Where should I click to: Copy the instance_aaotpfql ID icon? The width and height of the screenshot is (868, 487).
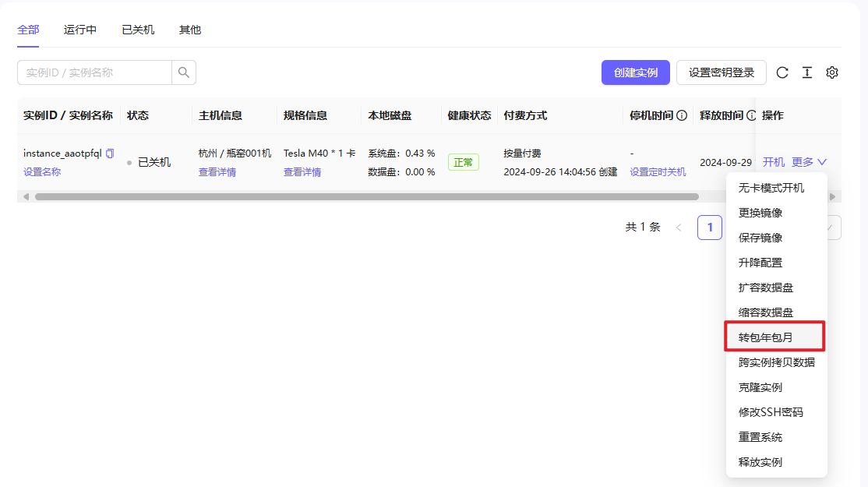[x=110, y=154]
